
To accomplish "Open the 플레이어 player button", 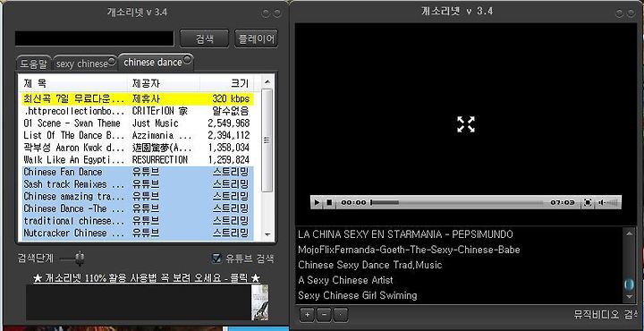I will click(x=257, y=39).
